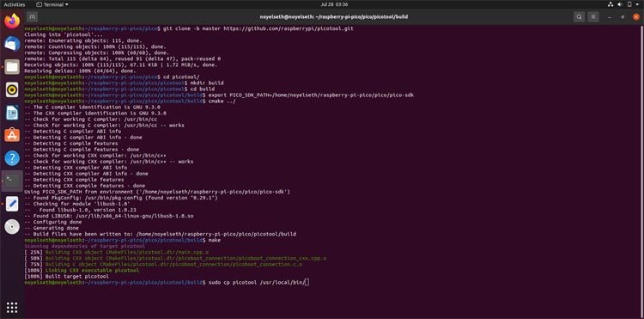Maximize the terminal window
644x319 pixels.
[623, 17]
